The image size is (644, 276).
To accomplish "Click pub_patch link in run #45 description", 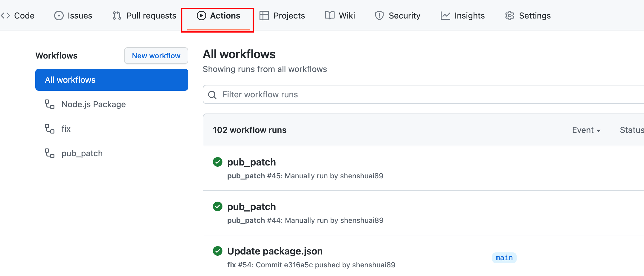I will pyautogui.click(x=246, y=176).
